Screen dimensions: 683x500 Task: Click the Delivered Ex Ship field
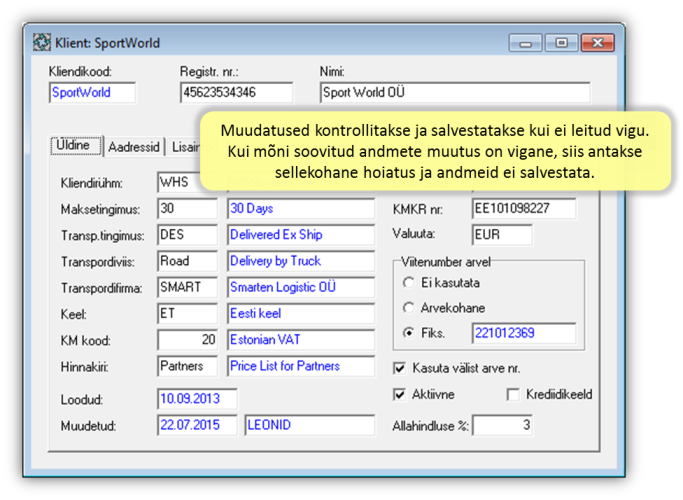coord(301,235)
